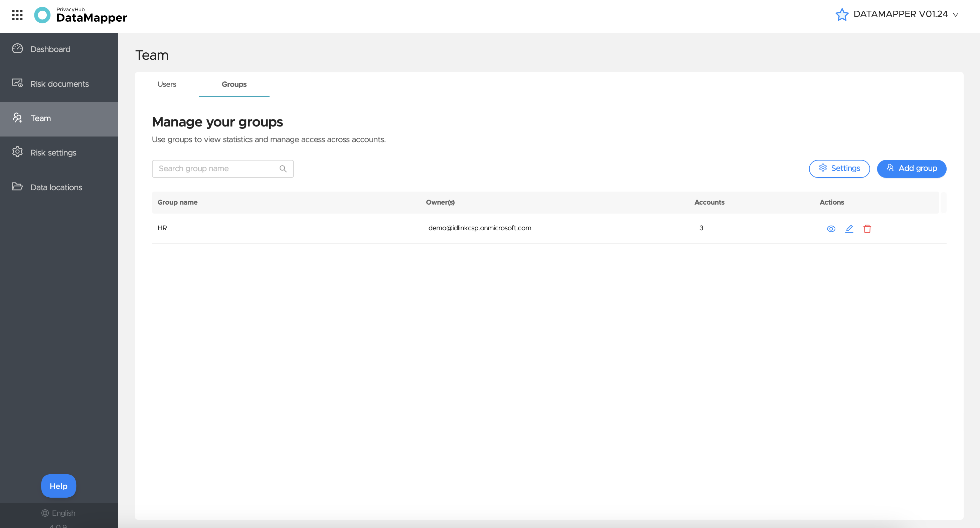
Task: Click the Data locations folder icon
Action: [17, 187]
